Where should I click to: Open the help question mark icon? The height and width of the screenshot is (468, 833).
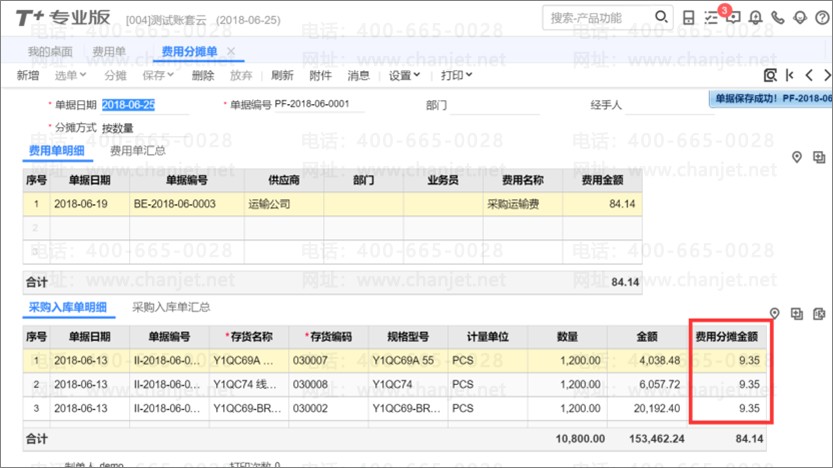(822, 18)
